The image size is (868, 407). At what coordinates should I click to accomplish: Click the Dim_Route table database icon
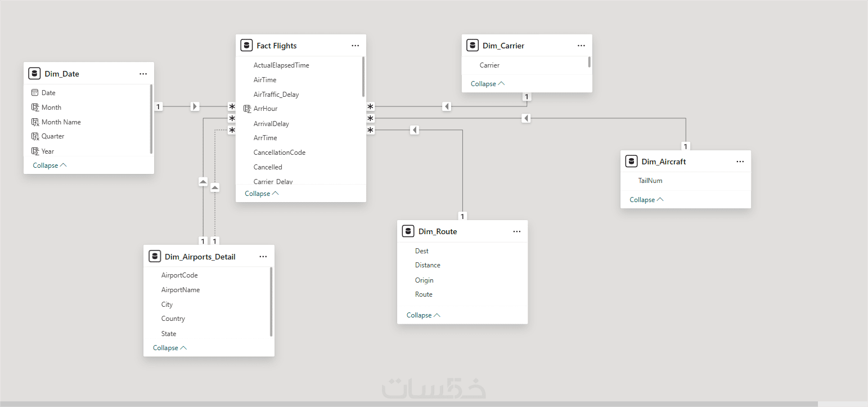tap(408, 231)
